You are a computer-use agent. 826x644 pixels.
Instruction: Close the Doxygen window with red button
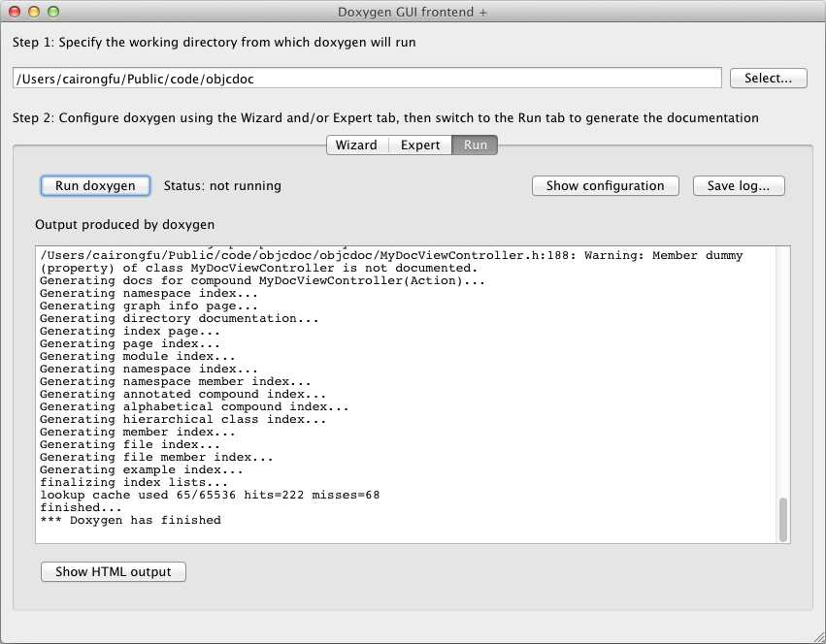click(15, 12)
